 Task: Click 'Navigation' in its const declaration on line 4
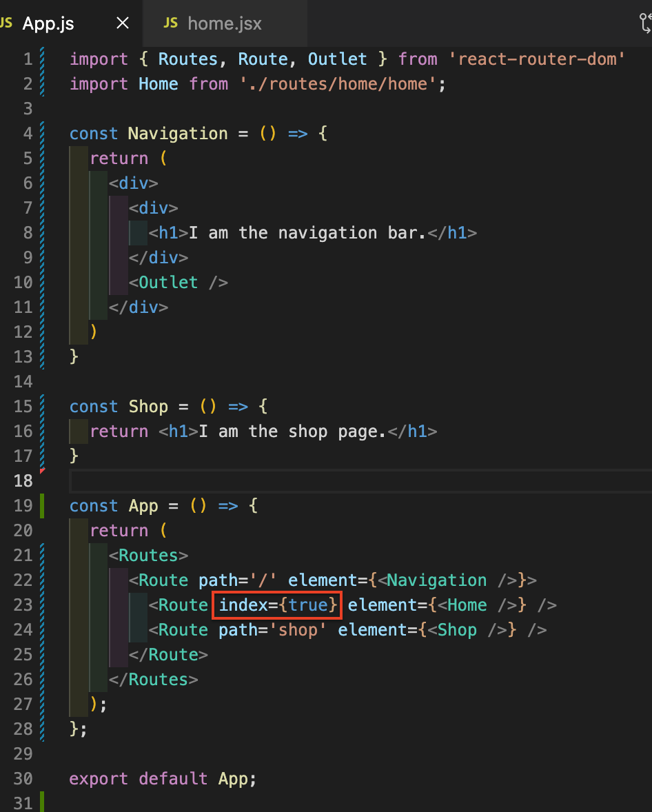[x=178, y=134]
